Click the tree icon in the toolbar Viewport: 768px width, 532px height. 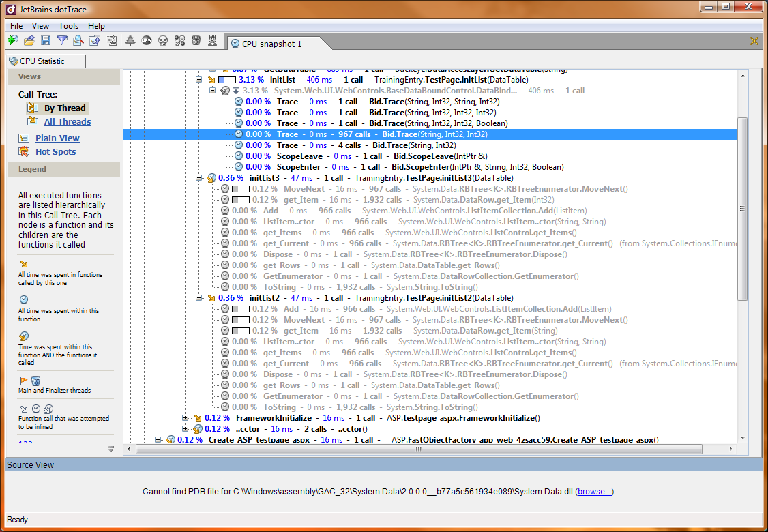pos(130,41)
